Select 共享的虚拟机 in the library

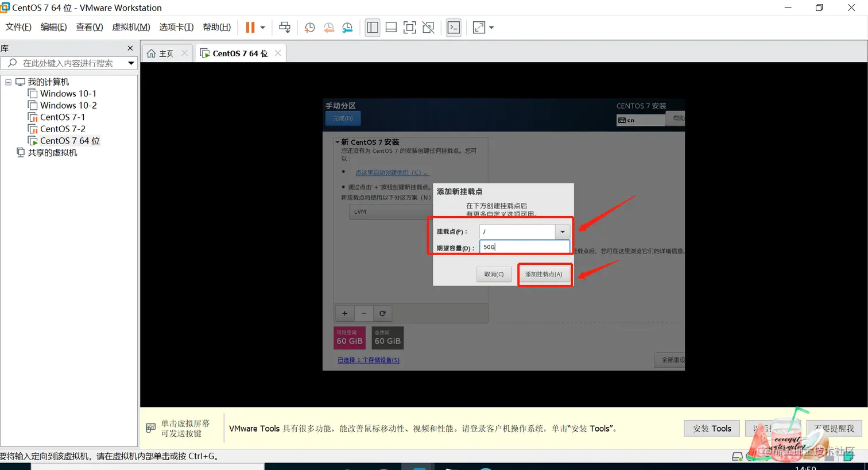tap(52, 153)
